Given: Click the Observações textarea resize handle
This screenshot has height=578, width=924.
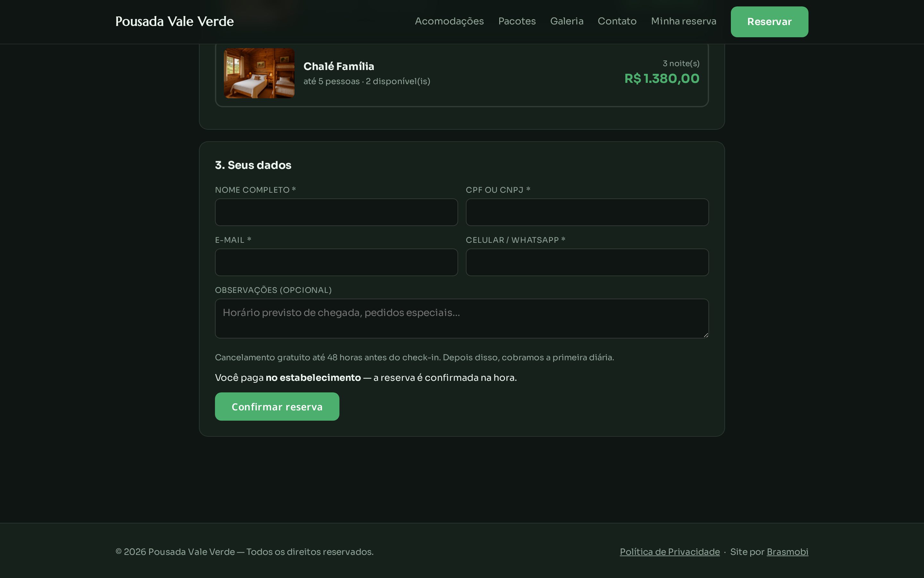Looking at the screenshot, I should (x=706, y=335).
